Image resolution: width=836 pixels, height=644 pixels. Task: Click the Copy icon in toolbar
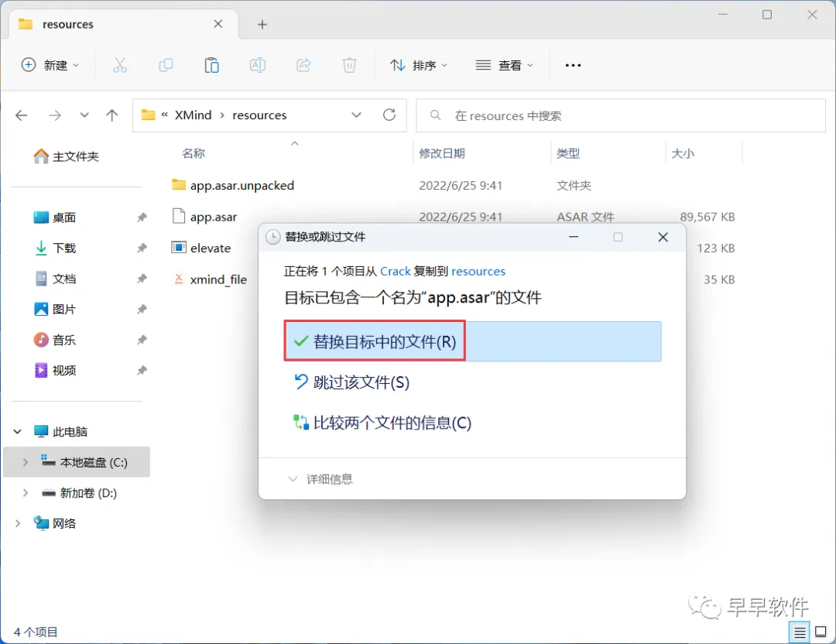(166, 66)
